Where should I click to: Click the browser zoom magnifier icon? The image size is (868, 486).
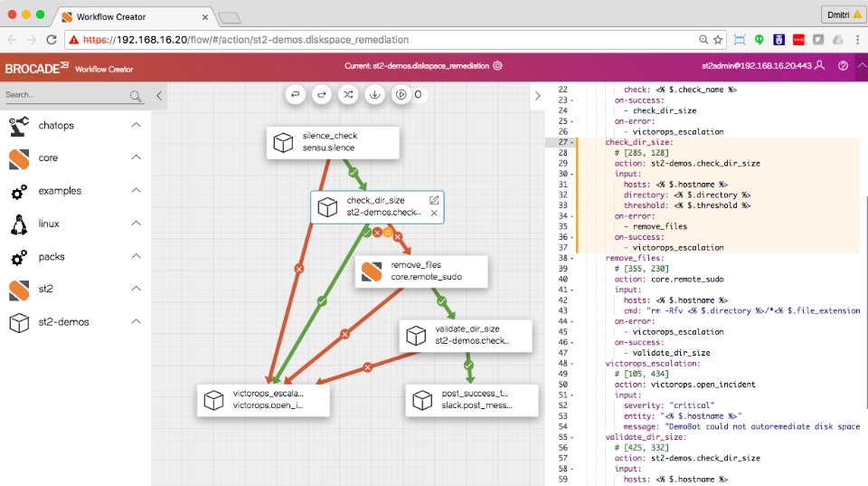pos(703,40)
